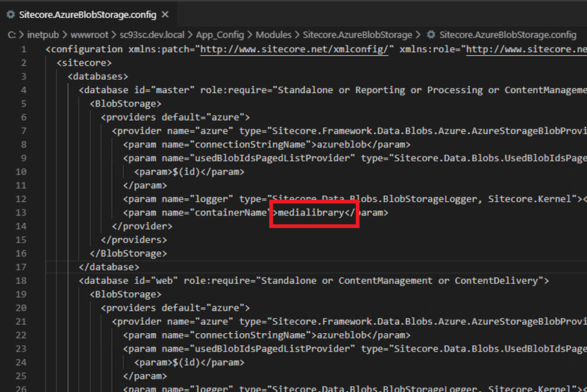
Task: Click the gear icon on the editor tab
Action: [x=11, y=15]
